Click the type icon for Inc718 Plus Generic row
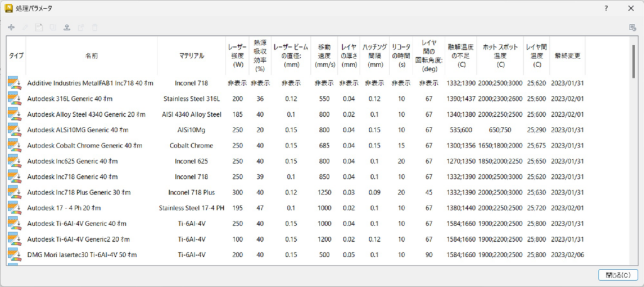The height and width of the screenshot is (287, 644). [x=15, y=192]
